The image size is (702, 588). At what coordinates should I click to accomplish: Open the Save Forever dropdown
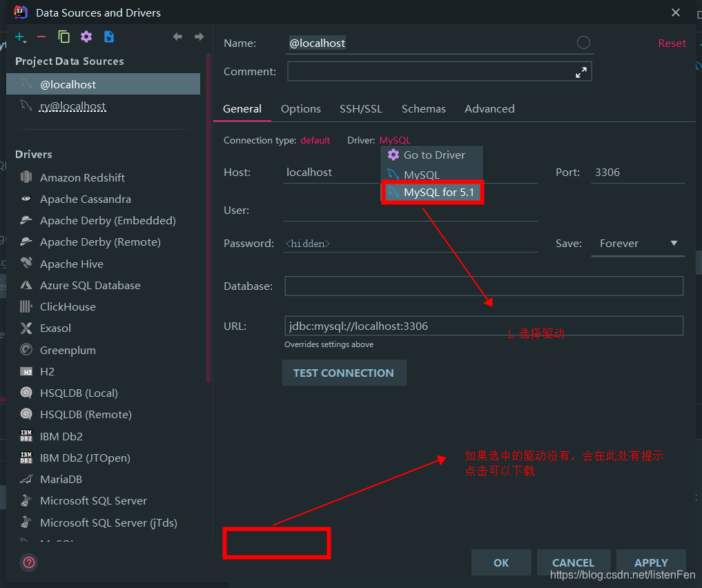(638, 244)
